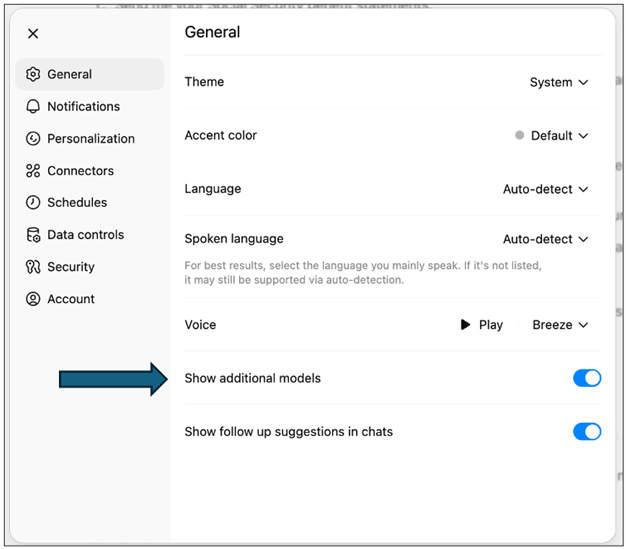Image resolution: width=626 pixels, height=549 pixels.
Task: Click the Data controls database icon
Action: pos(33,235)
